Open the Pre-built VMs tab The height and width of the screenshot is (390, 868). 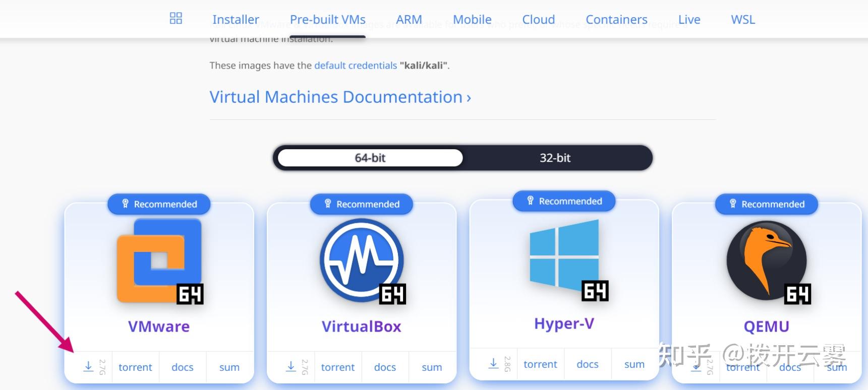tap(328, 20)
